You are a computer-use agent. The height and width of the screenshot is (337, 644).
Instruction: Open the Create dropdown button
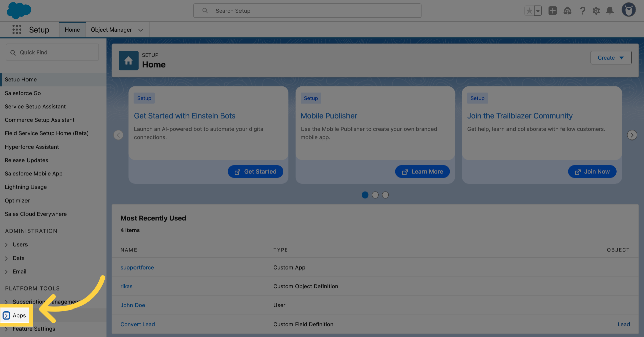[x=611, y=58]
